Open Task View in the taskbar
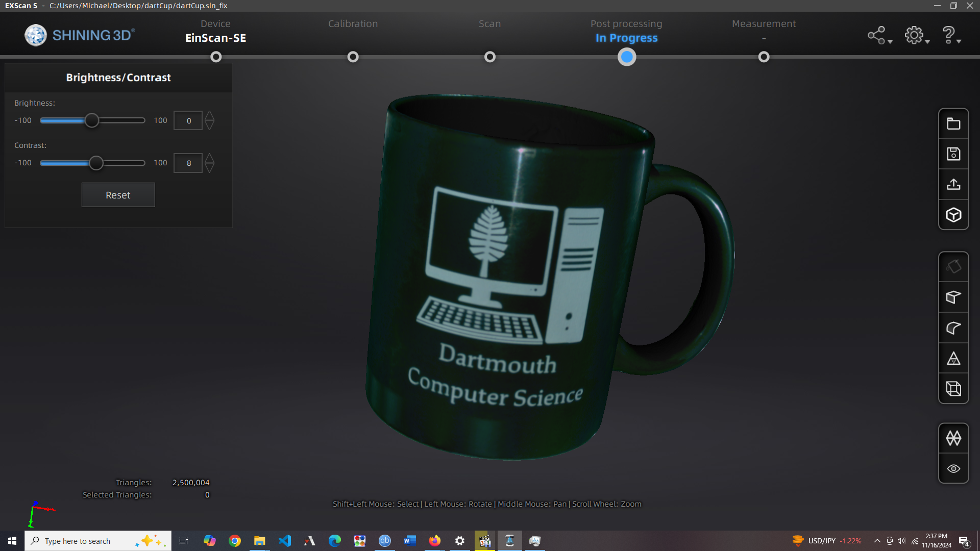This screenshot has width=980, height=551. pyautogui.click(x=184, y=541)
